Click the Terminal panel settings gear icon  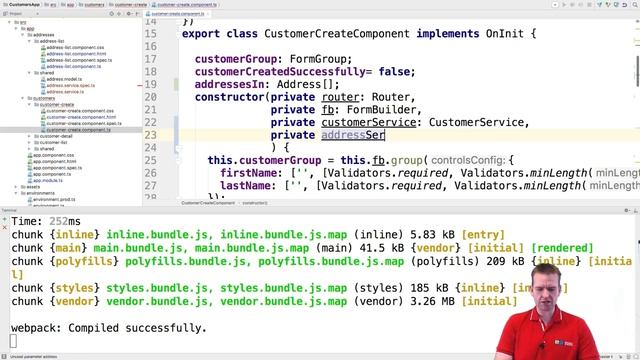(627, 210)
